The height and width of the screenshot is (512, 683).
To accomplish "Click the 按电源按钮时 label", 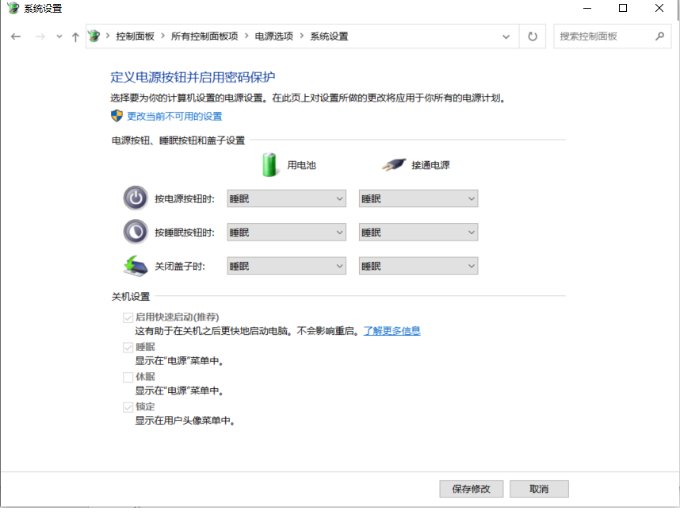I will pos(185,199).
